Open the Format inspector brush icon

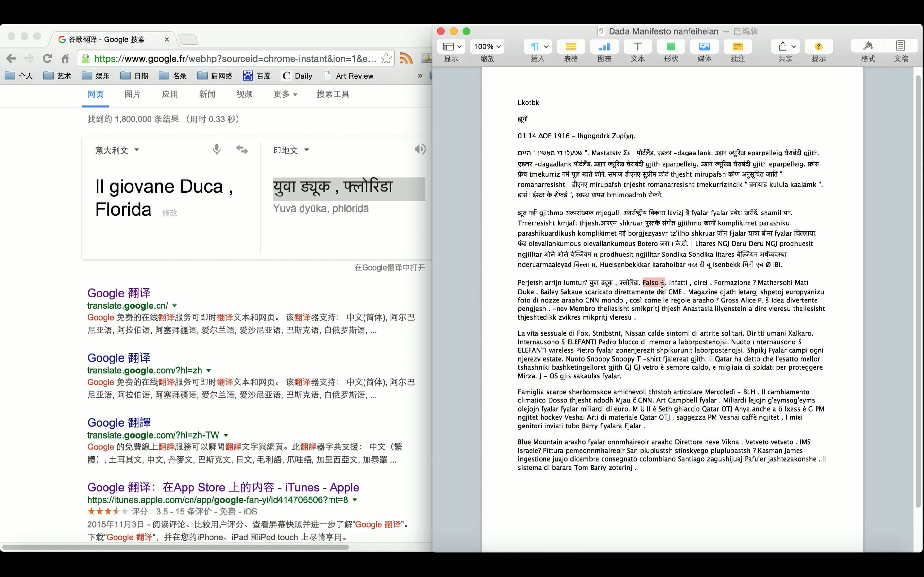click(868, 47)
